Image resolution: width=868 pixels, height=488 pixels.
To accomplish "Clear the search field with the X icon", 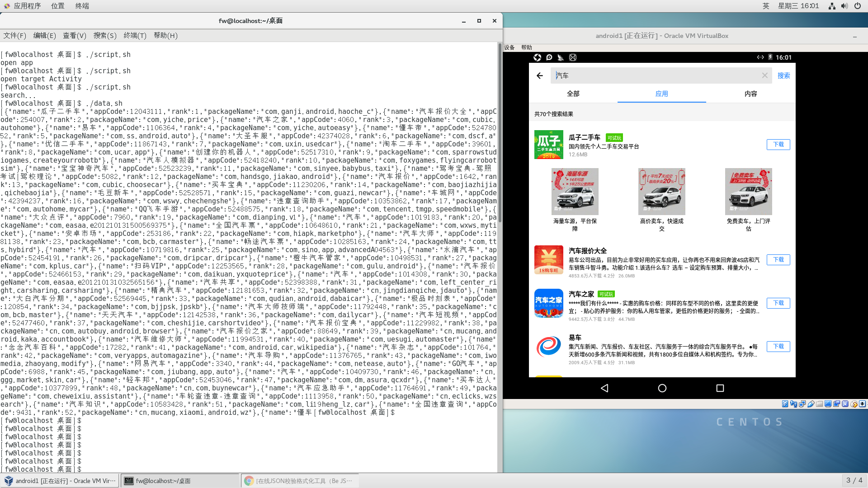I will [764, 75].
